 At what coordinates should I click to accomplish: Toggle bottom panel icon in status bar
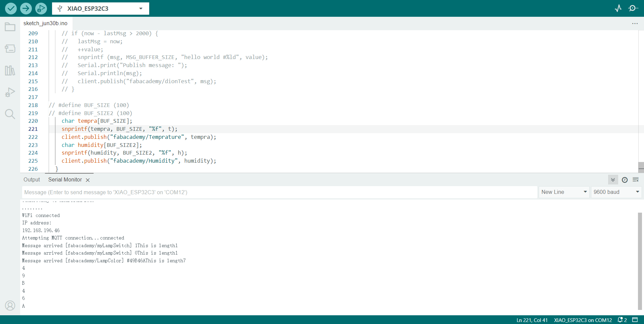(x=635, y=320)
